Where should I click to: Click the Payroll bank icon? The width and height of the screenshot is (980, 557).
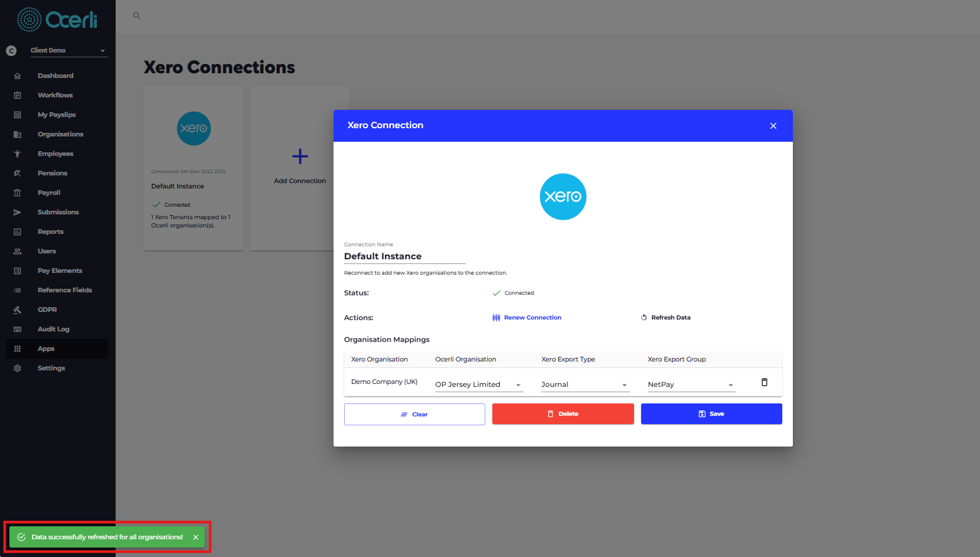[17, 193]
